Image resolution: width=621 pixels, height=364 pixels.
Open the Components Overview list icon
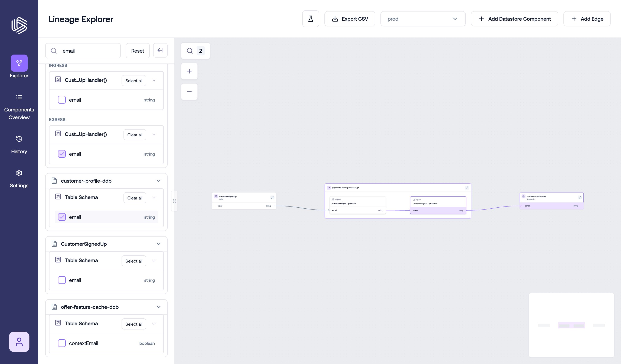click(19, 97)
